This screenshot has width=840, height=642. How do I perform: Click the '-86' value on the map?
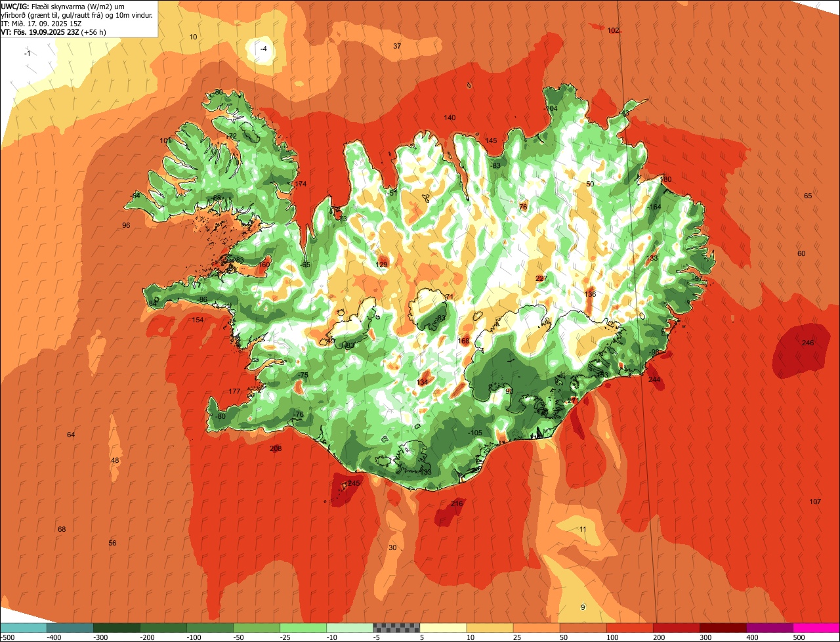pyautogui.click(x=203, y=299)
